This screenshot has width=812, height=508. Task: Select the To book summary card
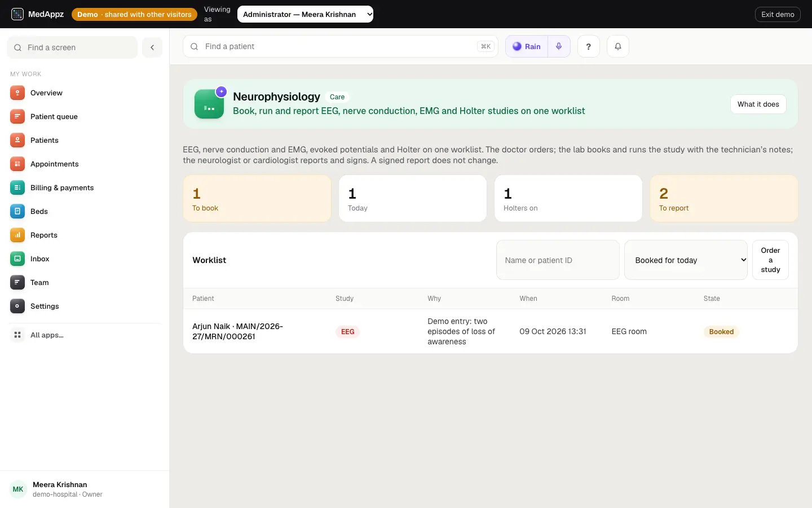point(257,198)
